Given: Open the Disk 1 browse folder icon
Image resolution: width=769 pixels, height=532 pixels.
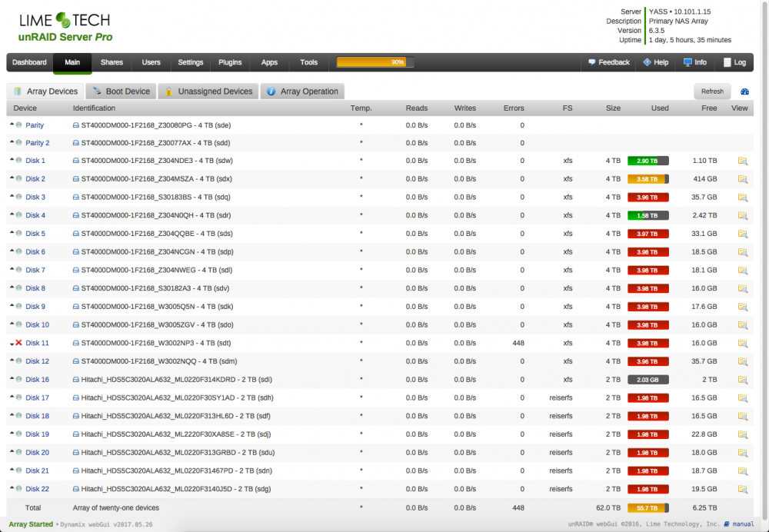Looking at the screenshot, I should click(743, 161).
